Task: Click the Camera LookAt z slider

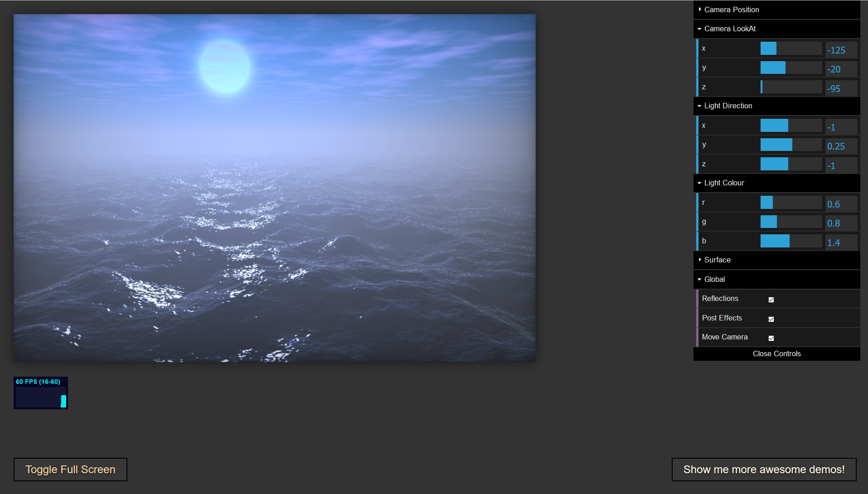Action: click(x=791, y=87)
